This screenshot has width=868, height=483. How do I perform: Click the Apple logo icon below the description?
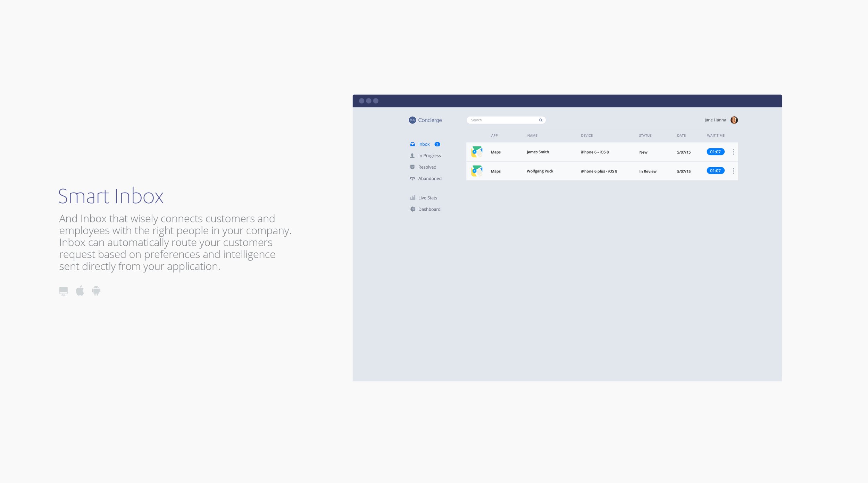coord(80,290)
